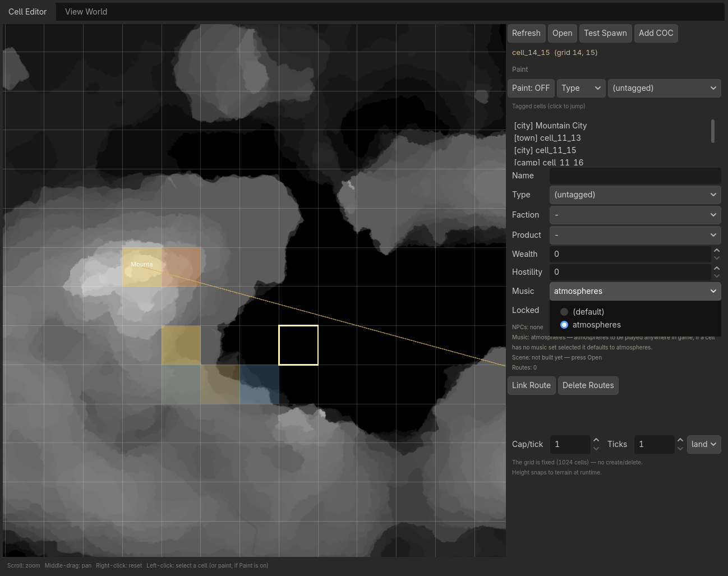Open the cell Type (untagged) dropdown

point(635,195)
